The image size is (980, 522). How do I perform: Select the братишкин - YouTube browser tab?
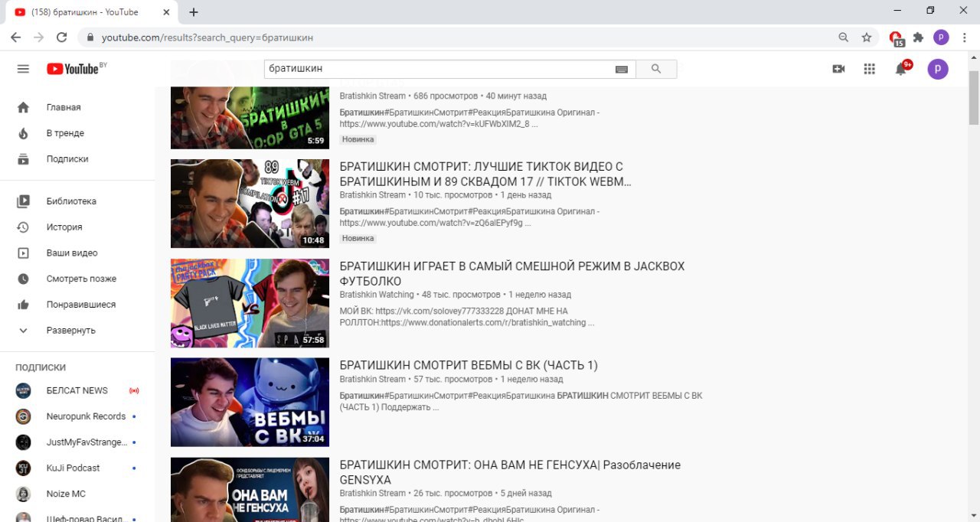point(92,12)
